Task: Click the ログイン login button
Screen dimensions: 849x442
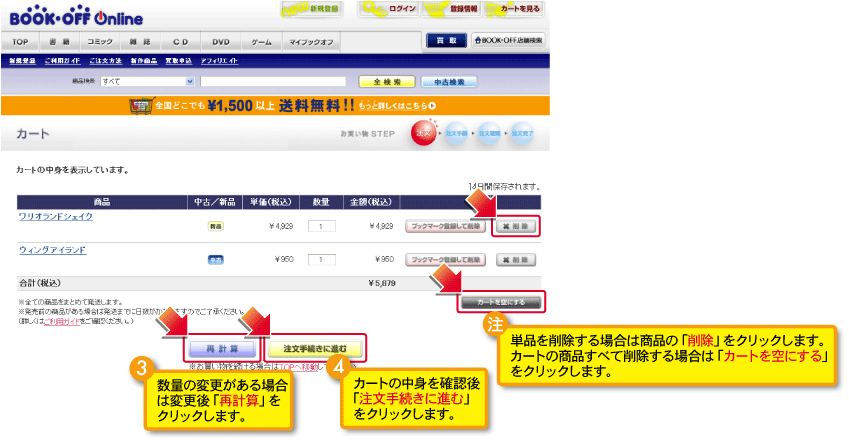Action: [390, 9]
